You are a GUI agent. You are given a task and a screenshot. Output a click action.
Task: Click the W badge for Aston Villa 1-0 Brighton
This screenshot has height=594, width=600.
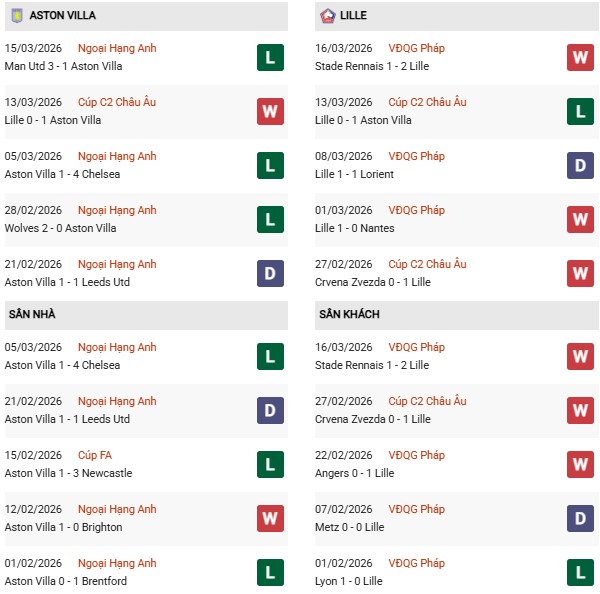pyautogui.click(x=270, y=518)
